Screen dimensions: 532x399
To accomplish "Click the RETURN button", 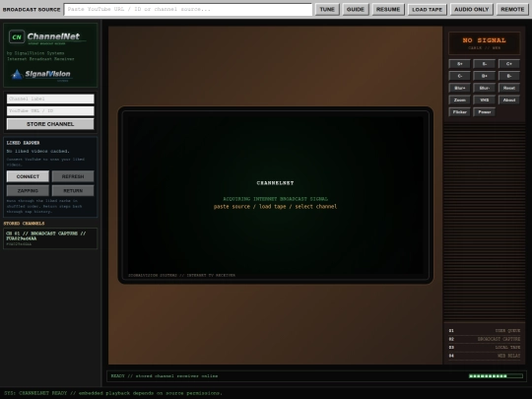I will click(73, 191).
